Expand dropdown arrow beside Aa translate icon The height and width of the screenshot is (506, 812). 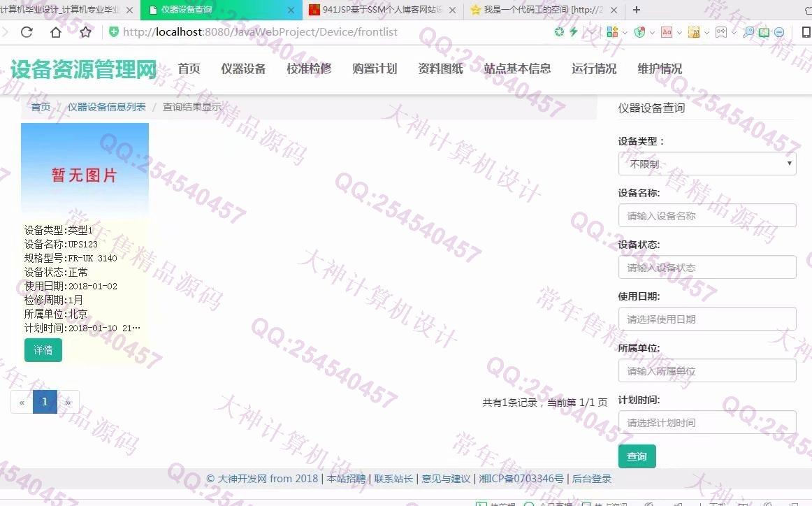[679, 33]
